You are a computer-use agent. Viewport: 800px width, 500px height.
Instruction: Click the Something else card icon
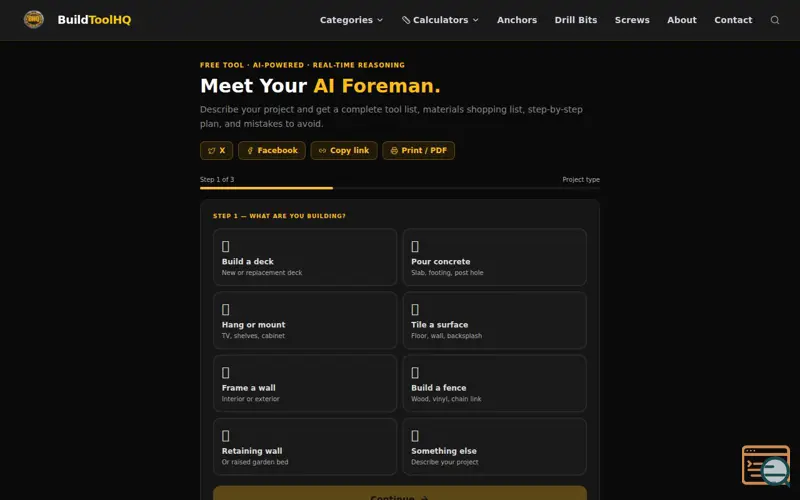tap(415, 436)
